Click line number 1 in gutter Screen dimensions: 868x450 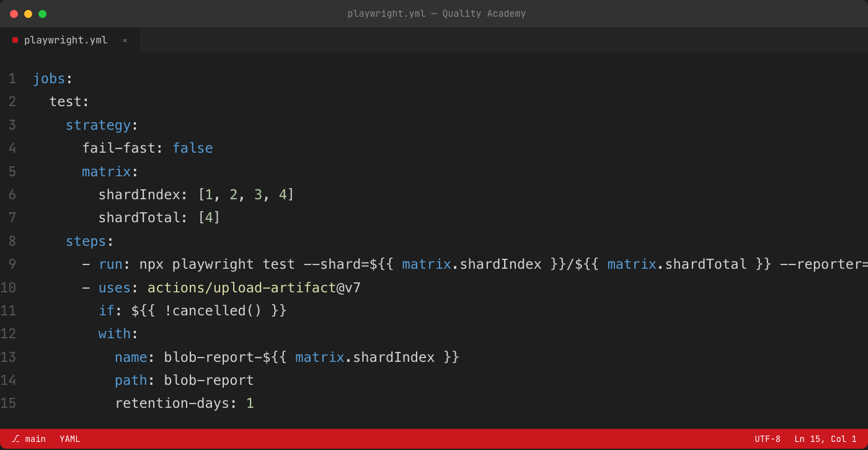[12, 79]
